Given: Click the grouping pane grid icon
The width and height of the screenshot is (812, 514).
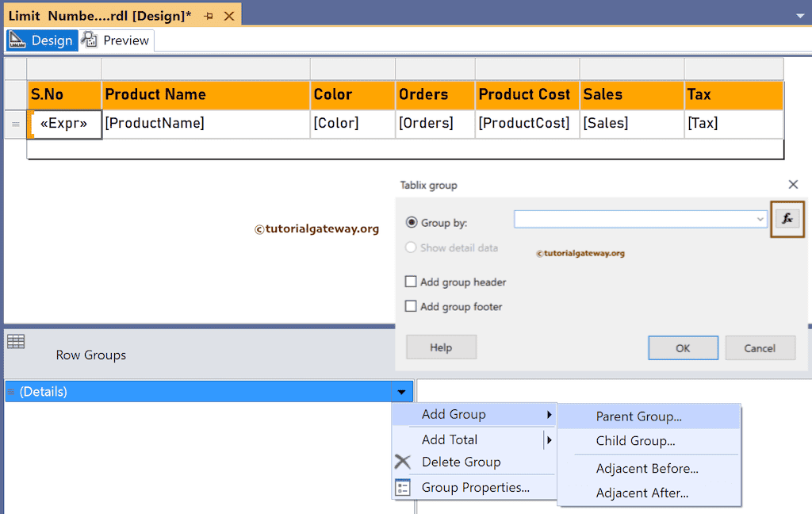Looking at the screenshot, I should (x=16, y=341).
